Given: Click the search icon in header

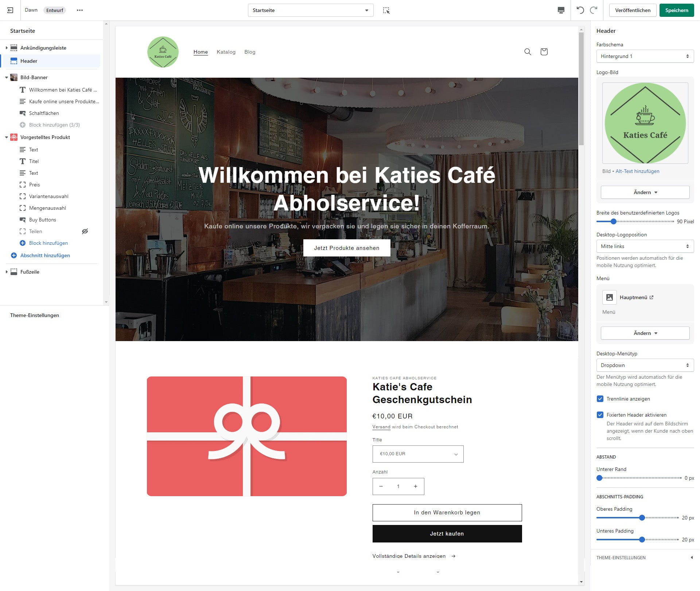Looking at the screenshot, I should (527, 52).
